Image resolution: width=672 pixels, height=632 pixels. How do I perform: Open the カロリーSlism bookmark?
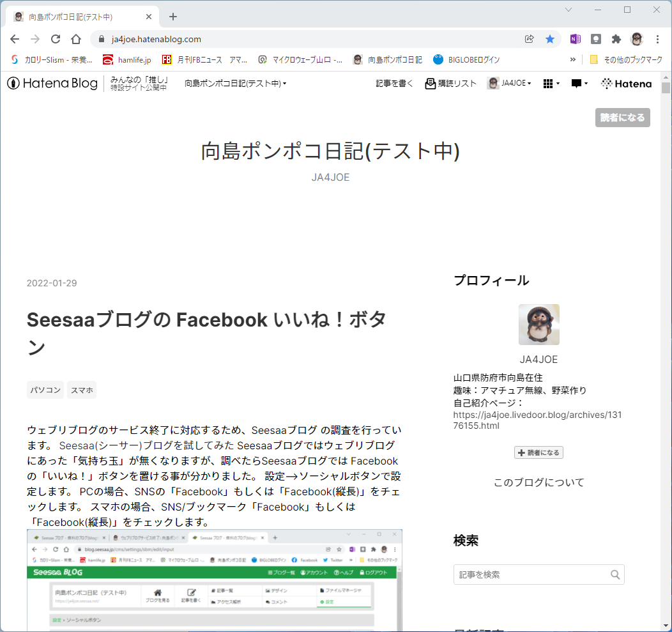(x=52, y=59)
